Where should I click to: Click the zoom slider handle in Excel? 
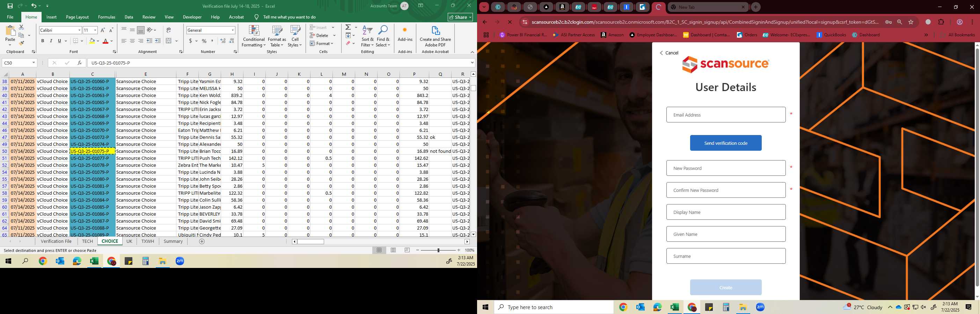point(438,250)
